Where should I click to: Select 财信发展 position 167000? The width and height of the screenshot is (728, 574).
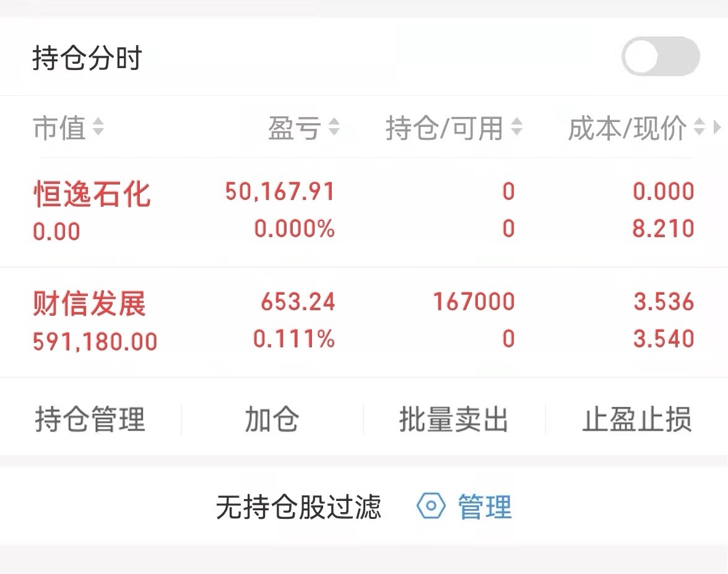click(x=474, y=302)
